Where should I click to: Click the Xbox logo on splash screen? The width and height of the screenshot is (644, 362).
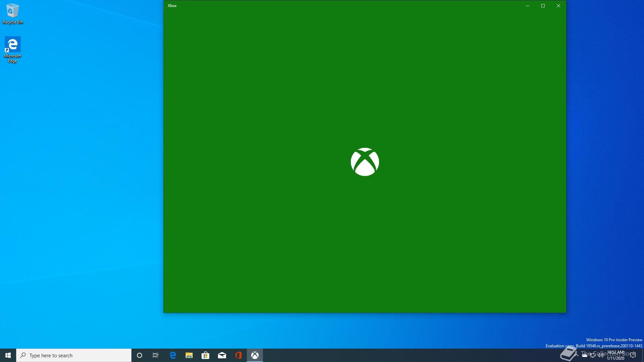coord(365,162)
